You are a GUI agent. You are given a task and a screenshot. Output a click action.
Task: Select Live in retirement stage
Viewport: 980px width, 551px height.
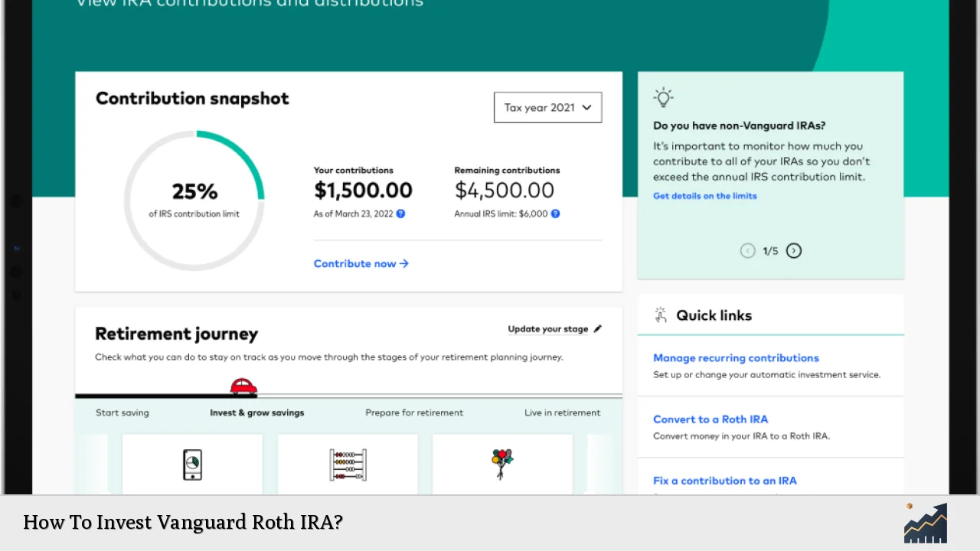click(563, 412)
